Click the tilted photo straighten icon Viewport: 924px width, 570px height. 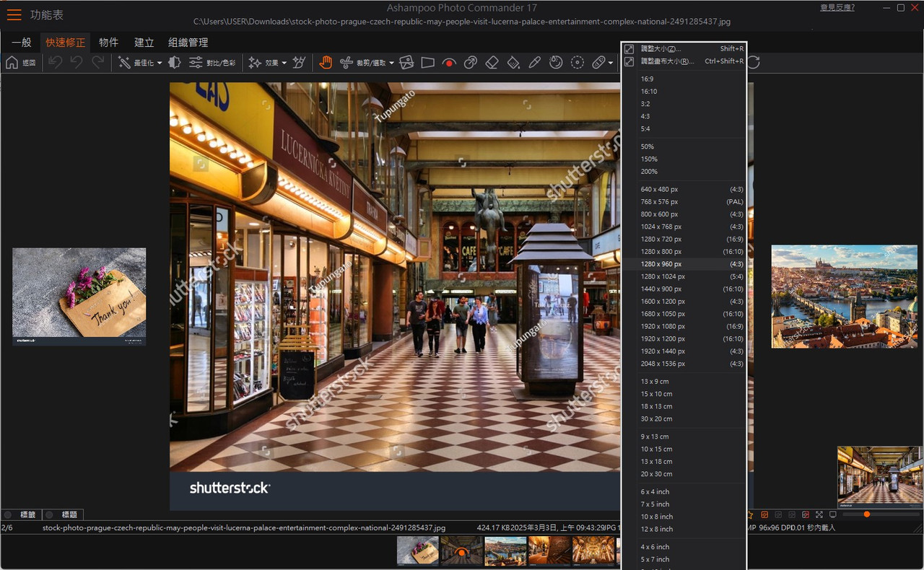pos(406,63)
